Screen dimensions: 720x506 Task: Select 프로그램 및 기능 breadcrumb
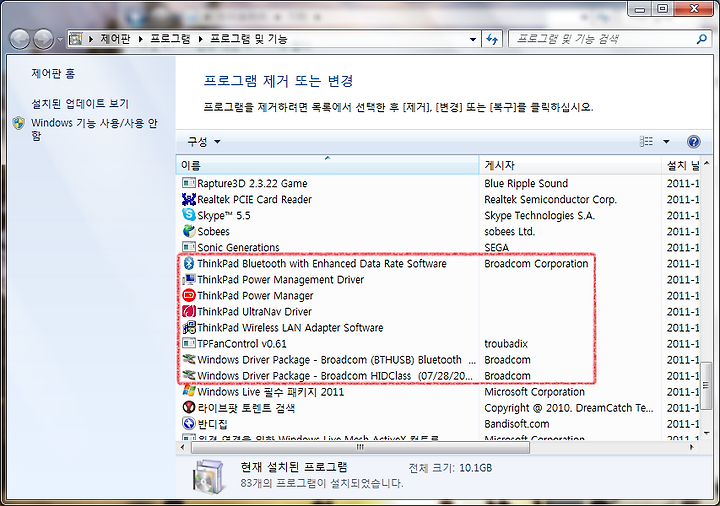click(x=248, y=39)
